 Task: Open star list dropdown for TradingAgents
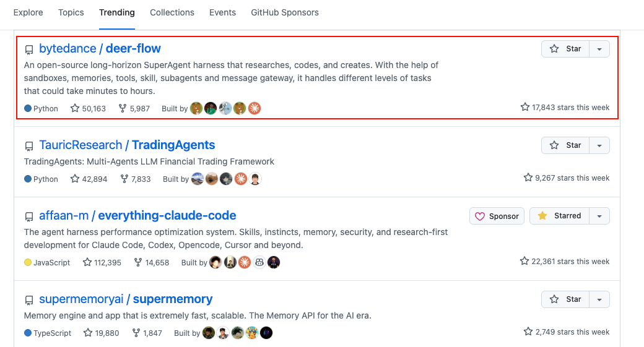[x=599, y=145]
